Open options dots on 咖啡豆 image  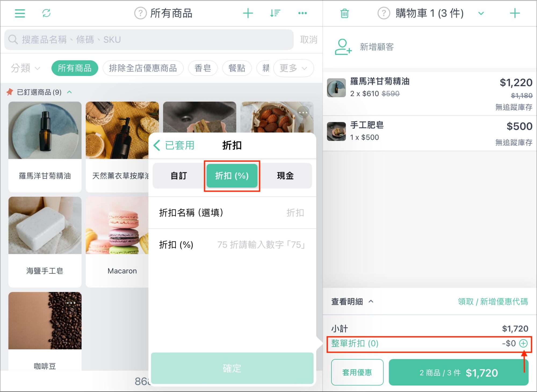point(71,303)
